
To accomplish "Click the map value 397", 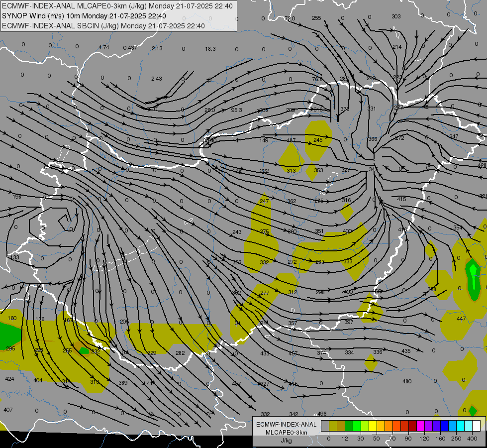I will click(349, 322).
